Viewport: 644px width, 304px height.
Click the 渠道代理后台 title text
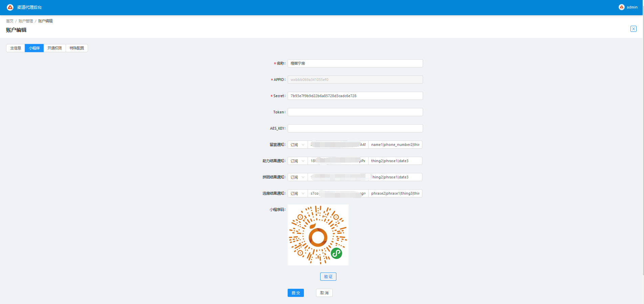(x=29, y=7)
